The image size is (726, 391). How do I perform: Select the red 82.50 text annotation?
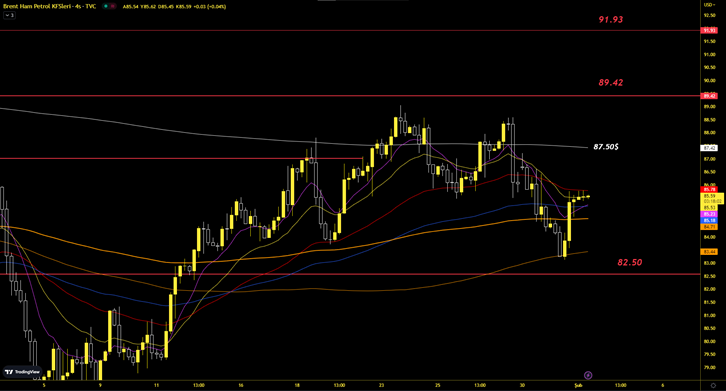click(630, 262)
